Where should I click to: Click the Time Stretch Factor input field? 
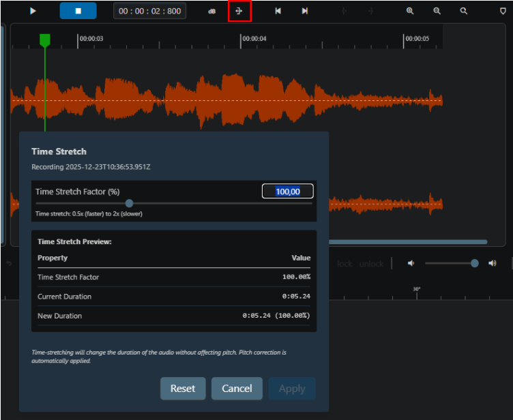tap(288, 192)
